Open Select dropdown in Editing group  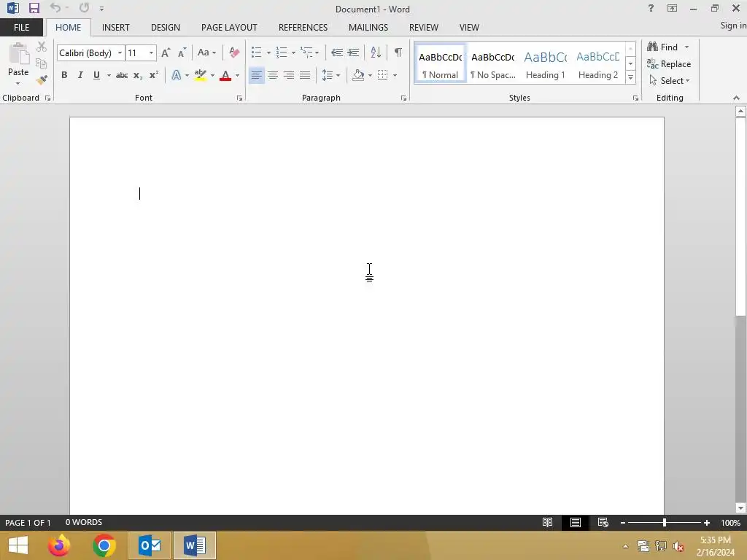670,81
